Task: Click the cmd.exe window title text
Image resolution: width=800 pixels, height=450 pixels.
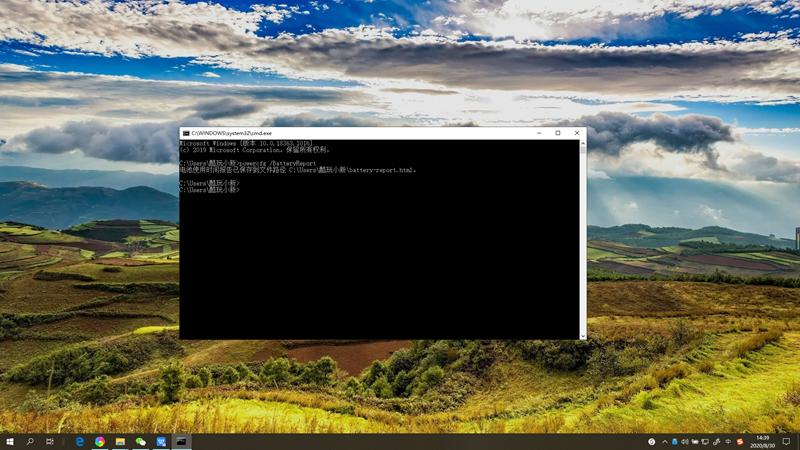Action: (232, 133)
